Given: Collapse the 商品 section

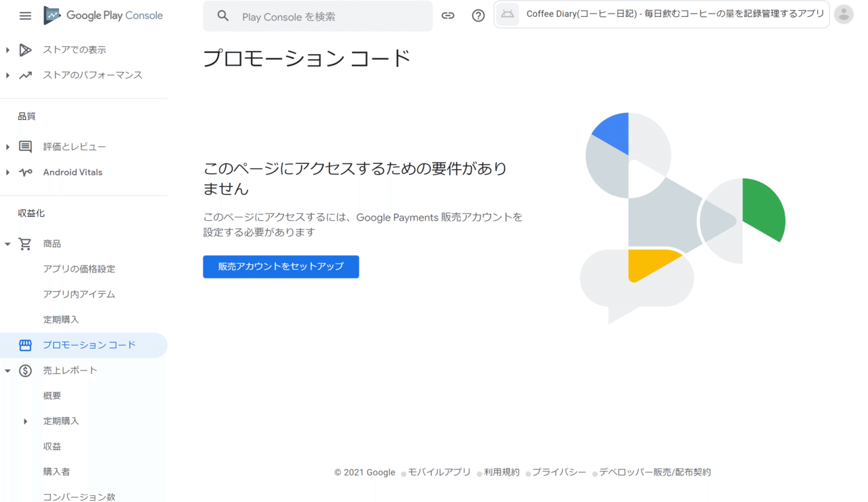Looking at the screenshot, I should coord(7,243).
